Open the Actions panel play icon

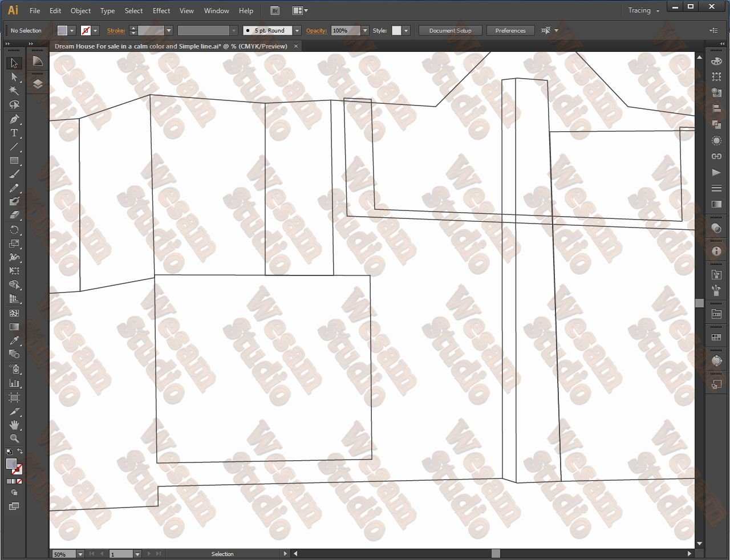(716, 172)
